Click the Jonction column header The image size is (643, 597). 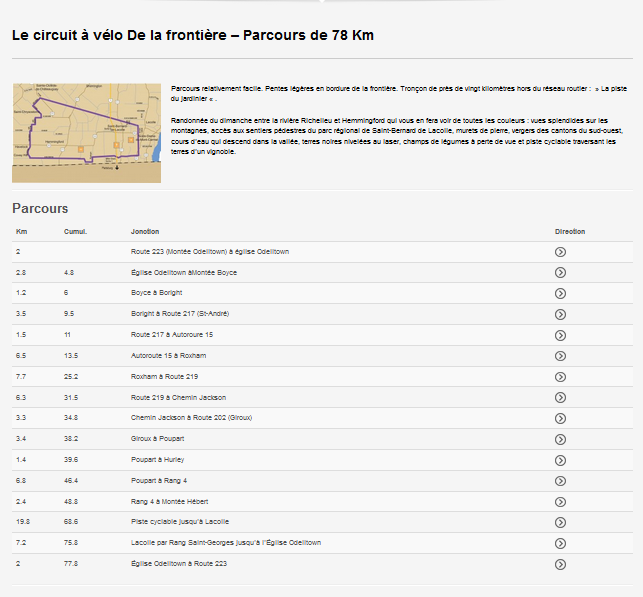click(145, 231)
